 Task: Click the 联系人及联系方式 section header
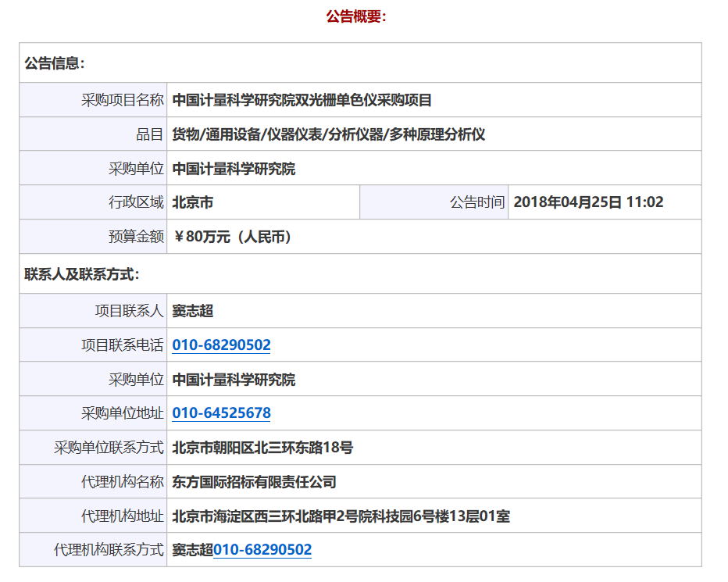coord(82,274)
